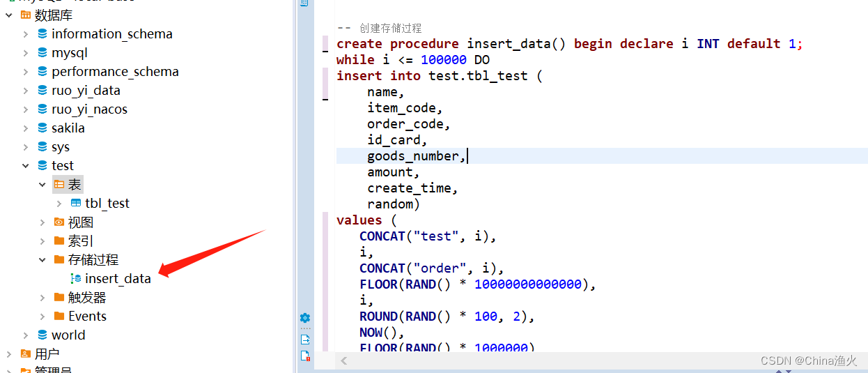Click the 'while i <= 100000 DO' line

[413, 59]
